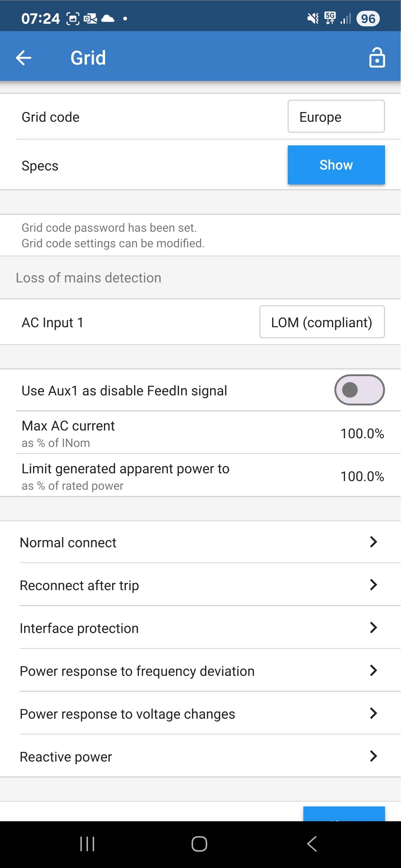Tap the muted sound status icon

(313, 18)
